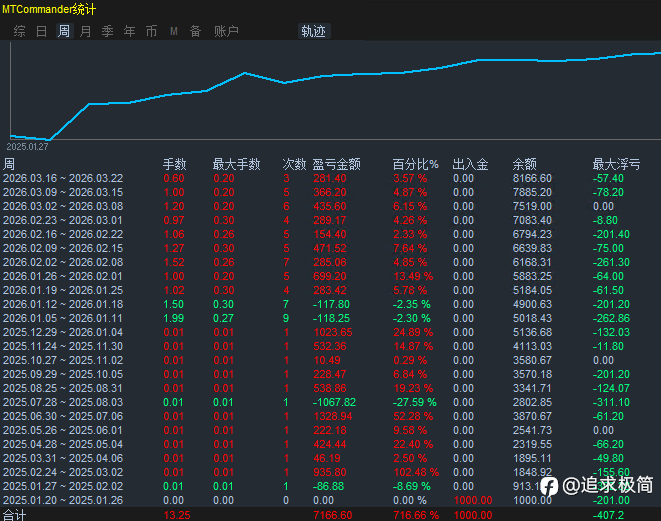Click the 余额 balance column header
This screenshot has height=521, width=661.
click(x=525, y=164)
